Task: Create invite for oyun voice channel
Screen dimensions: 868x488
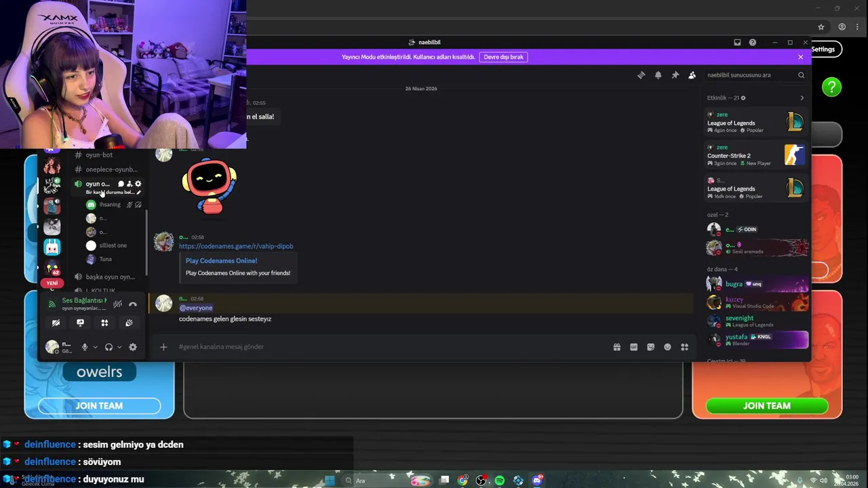Action: tap(130, 184)
